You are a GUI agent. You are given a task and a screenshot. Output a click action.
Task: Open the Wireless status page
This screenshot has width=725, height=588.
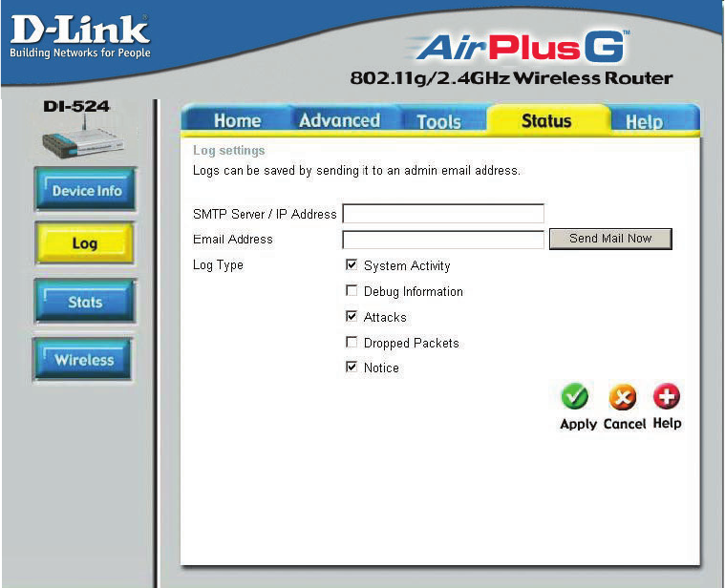click(84, 359)
